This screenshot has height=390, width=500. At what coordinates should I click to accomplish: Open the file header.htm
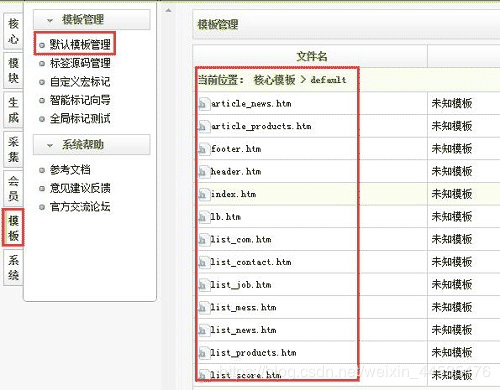236,172
